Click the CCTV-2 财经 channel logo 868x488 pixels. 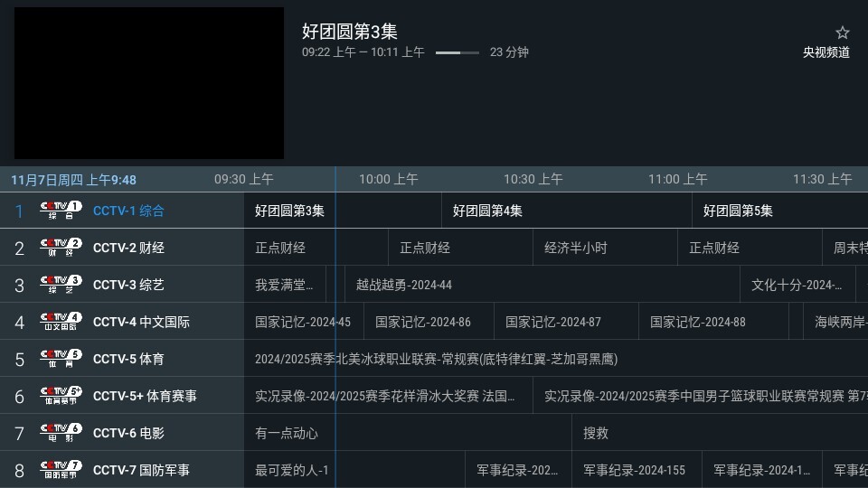(x=61, y=248)
